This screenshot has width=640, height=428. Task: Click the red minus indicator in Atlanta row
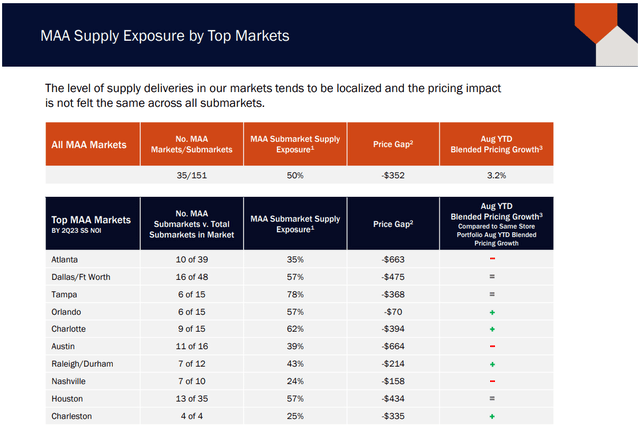tap(492, 257)
